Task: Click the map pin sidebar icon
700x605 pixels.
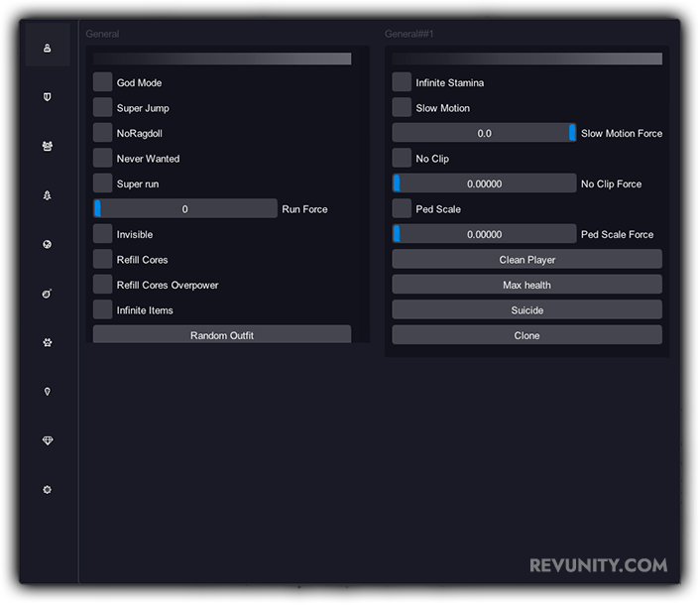Action: pos(48,392)
